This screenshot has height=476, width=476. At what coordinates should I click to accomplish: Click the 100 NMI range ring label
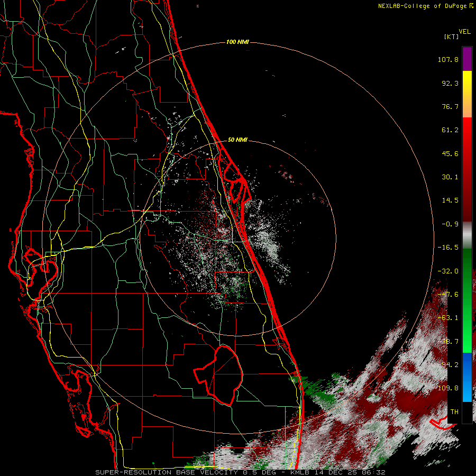point(237,42)
